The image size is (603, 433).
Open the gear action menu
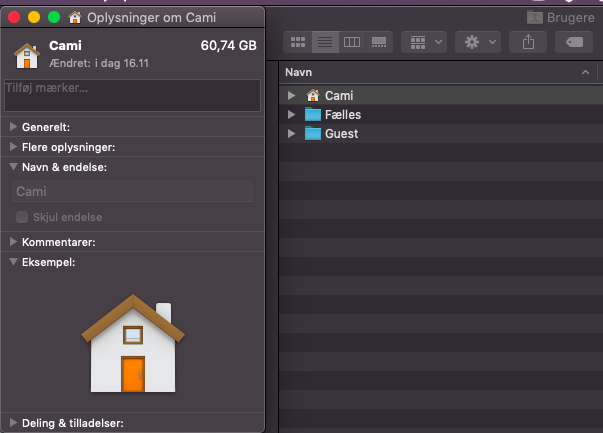478,42
